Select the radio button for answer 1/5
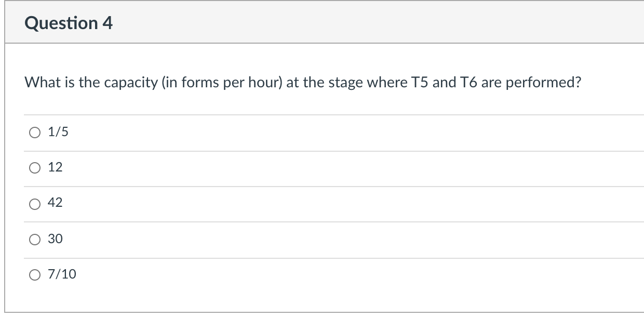 [x=34, y=133]
